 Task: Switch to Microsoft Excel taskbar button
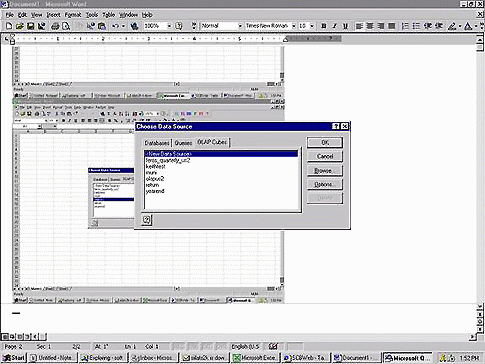(255, 358)
